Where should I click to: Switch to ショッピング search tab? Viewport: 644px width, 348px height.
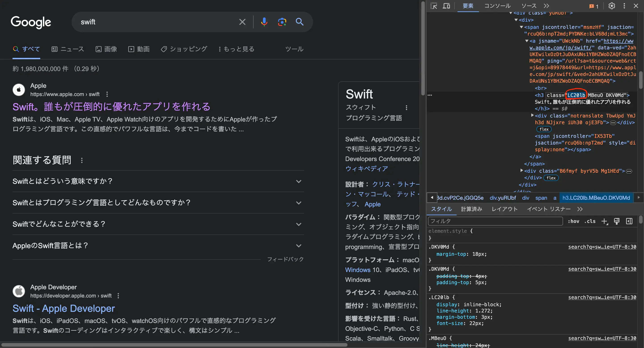point(184,49)
